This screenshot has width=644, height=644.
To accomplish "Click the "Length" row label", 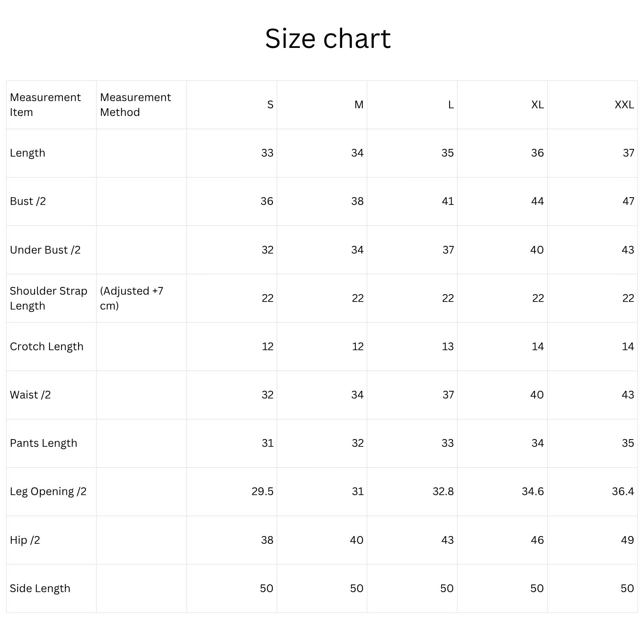I will pos(27,153).
